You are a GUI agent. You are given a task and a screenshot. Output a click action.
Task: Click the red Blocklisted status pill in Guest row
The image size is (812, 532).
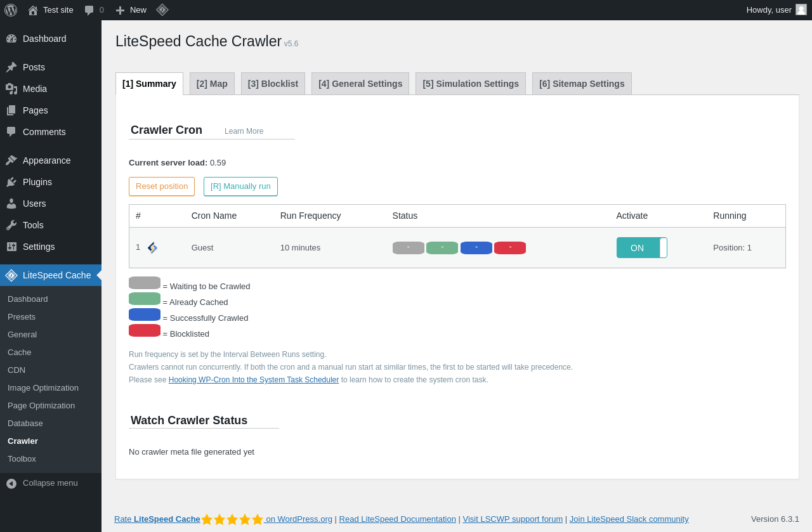510,248
